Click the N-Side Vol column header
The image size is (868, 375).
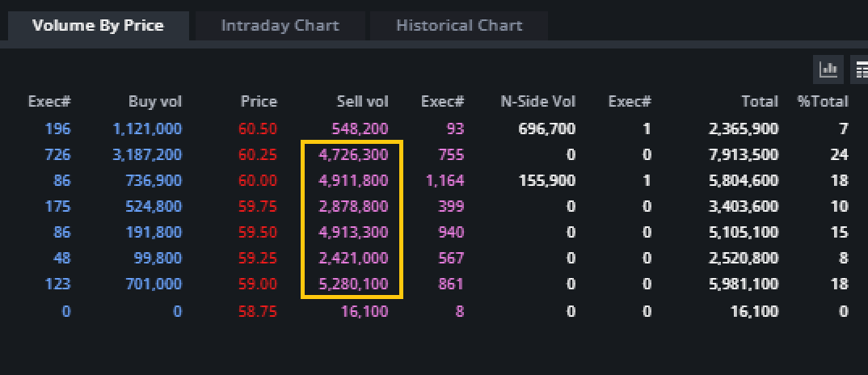click(x=538, y=102)
